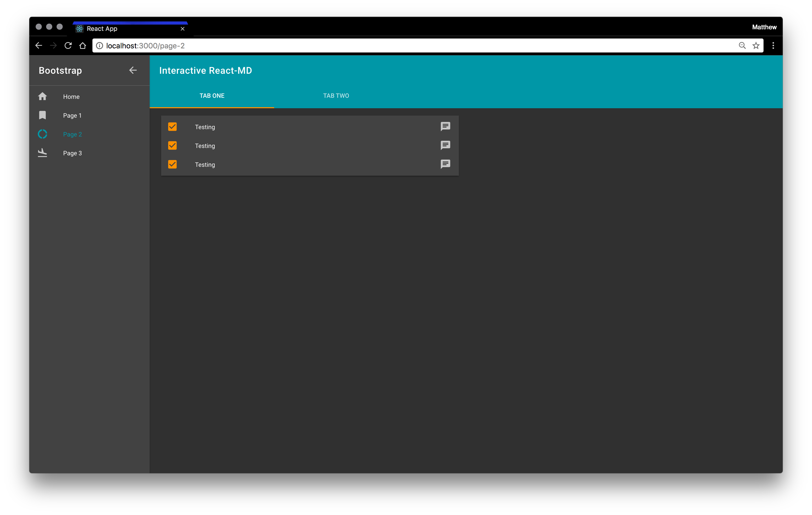Click the localhost address bar field

pyautogui.click(x=405, y=45)
